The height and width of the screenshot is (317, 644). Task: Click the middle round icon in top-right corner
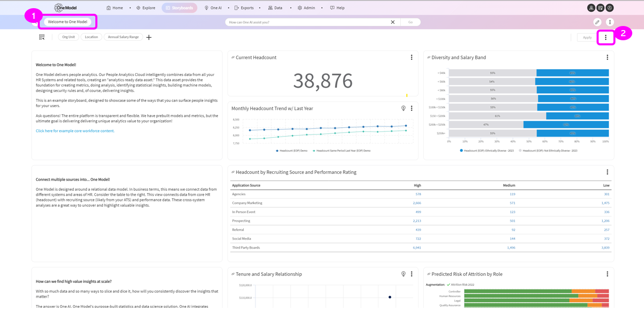click(601, 8)
